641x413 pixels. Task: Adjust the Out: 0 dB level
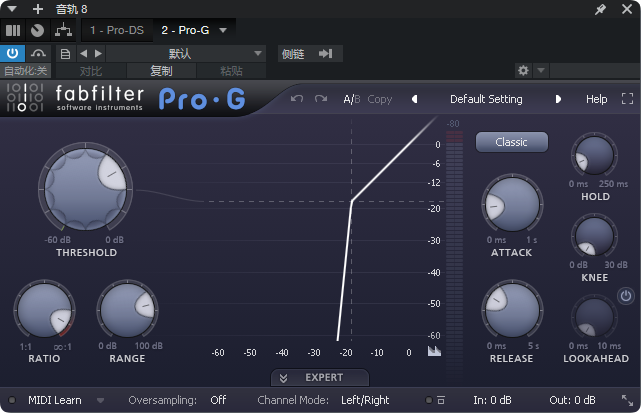pos(572,400)
